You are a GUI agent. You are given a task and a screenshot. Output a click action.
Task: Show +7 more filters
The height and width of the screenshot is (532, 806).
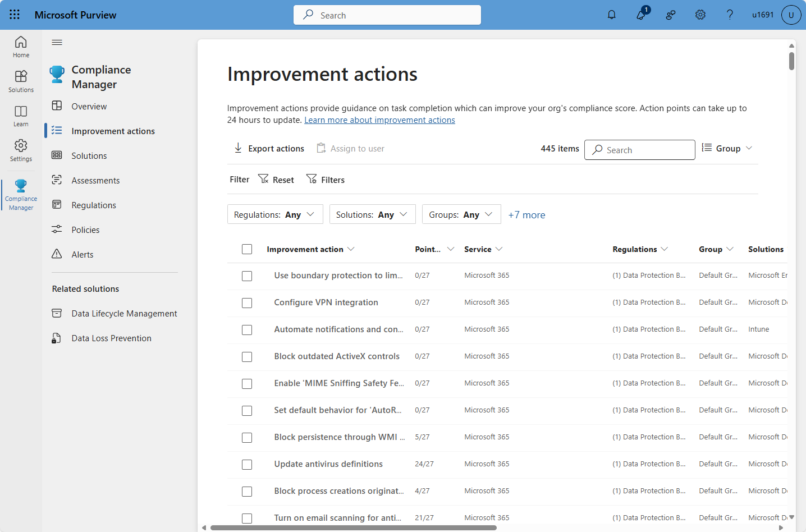(x=526, y=214)
